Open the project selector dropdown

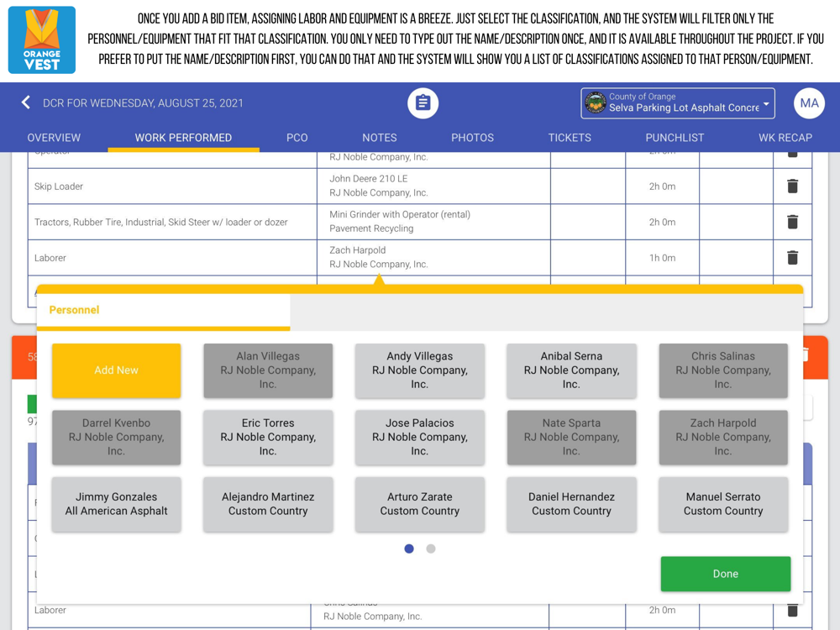click(678, 102)
